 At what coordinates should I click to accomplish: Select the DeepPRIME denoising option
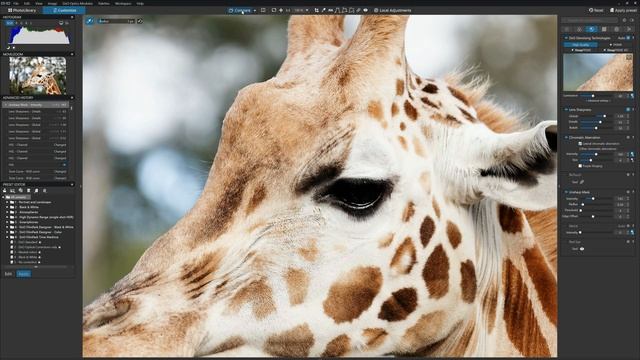(x=582, y=50)
